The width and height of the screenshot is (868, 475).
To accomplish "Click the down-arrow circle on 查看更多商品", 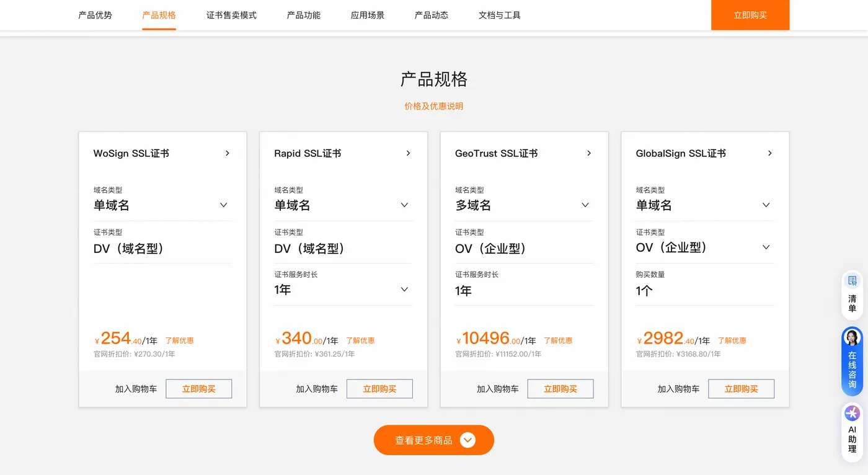I will pos(467,440).
